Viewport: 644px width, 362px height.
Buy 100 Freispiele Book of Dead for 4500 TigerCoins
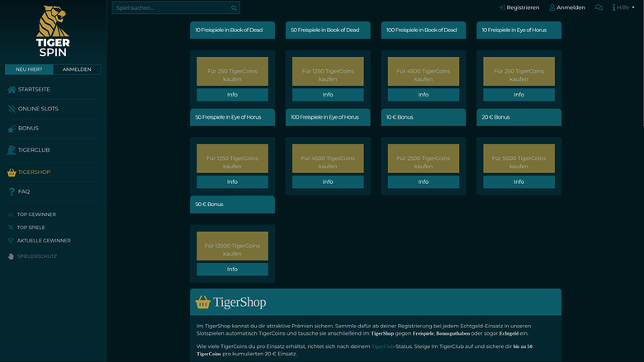[x=424, y=72]
